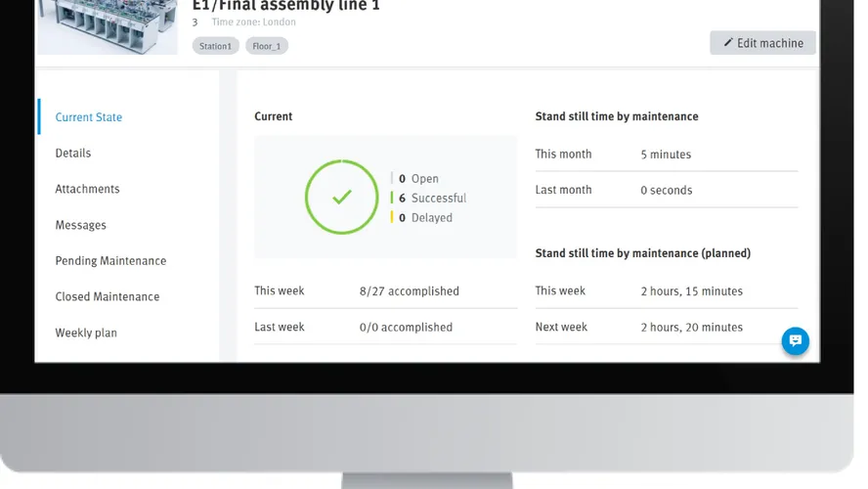Click the assembly line machine thumbnail
This screenshot has height=489, width=868.
[x=108, y=26]
